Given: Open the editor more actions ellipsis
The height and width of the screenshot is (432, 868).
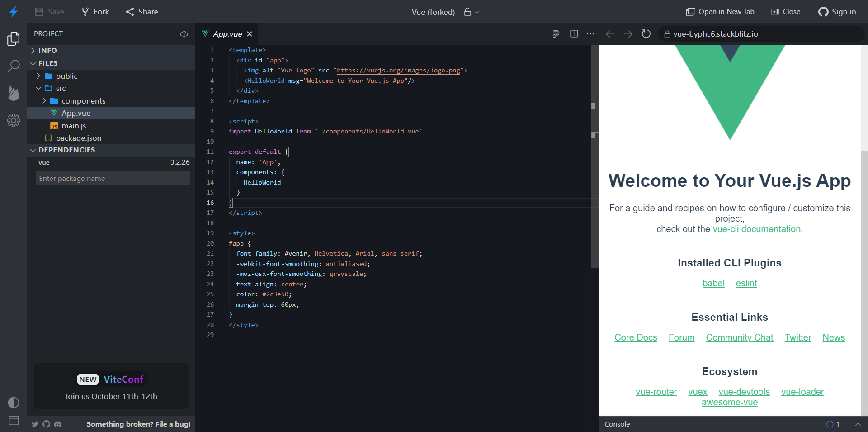Looking at the screenshot, I should tap(590, 34).
